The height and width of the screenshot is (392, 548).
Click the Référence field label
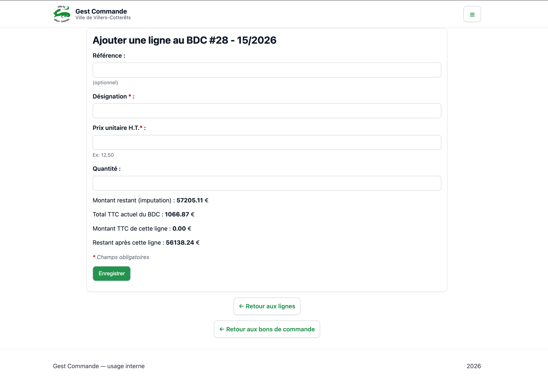tap(109, 55)
